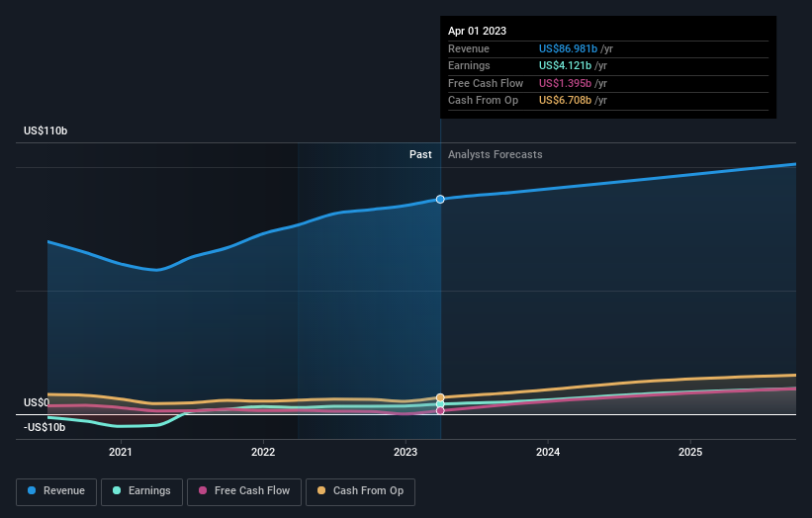Click the teal Earnings data point marker
This screenshot has height=518, width=812.
tap(440, 404)
